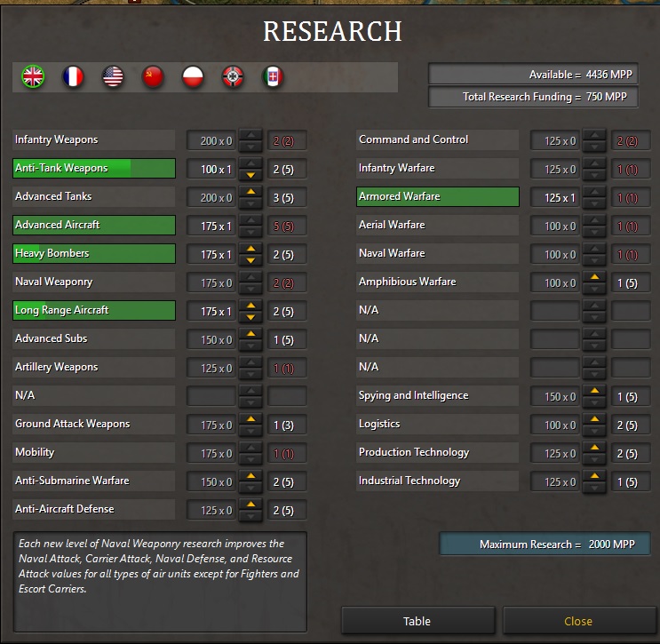Image resolution: width=660 pixels, height=644 pixels.
Task: Select Mobility research row
Action: click(x=93, y=452)
